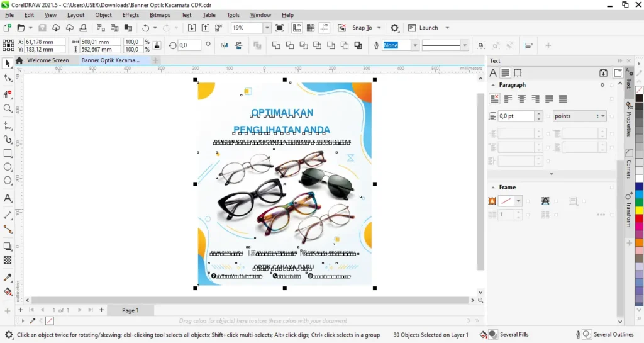Select full justify alignment
This screenshot has height=343, width=644.
(549, 99)
